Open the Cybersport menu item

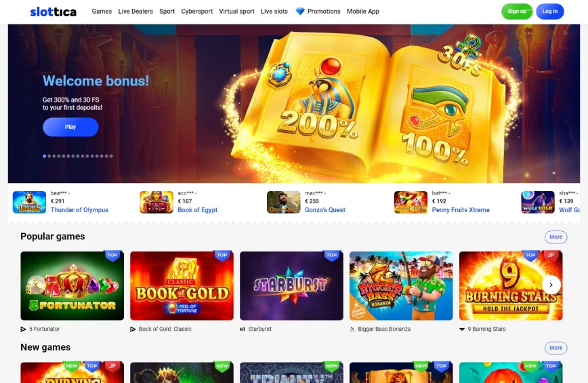197,12
